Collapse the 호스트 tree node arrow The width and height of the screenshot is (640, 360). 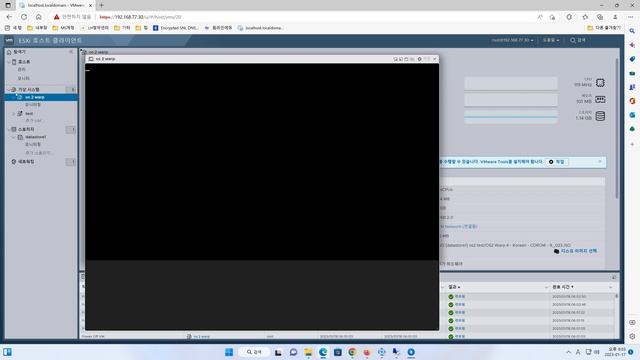click(x=9, y=62)
